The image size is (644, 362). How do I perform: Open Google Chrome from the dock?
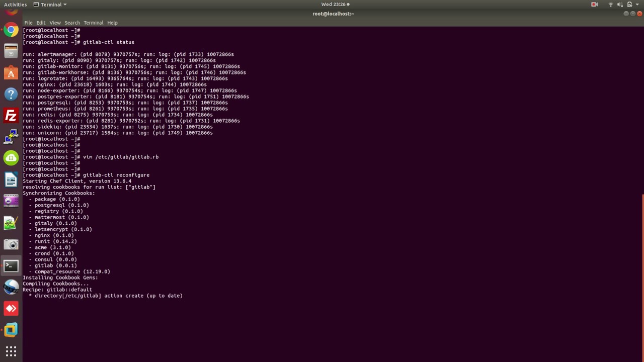(11, 30)
